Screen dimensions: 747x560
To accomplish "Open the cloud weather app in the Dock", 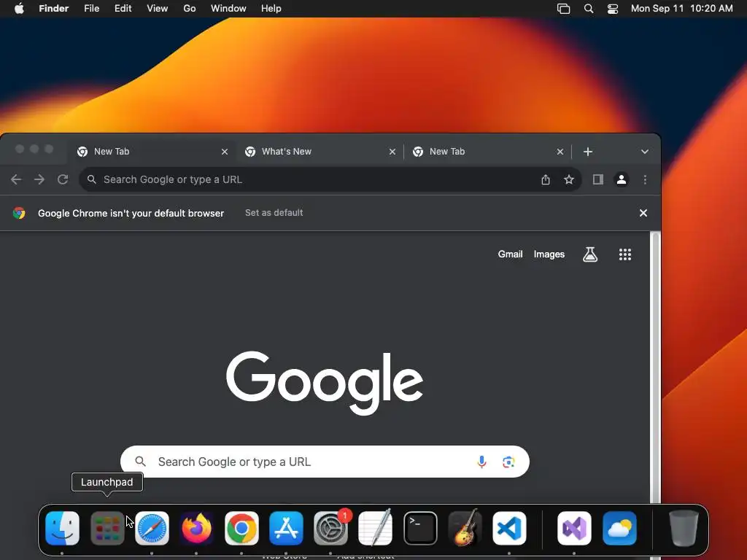I will (619, 528).
